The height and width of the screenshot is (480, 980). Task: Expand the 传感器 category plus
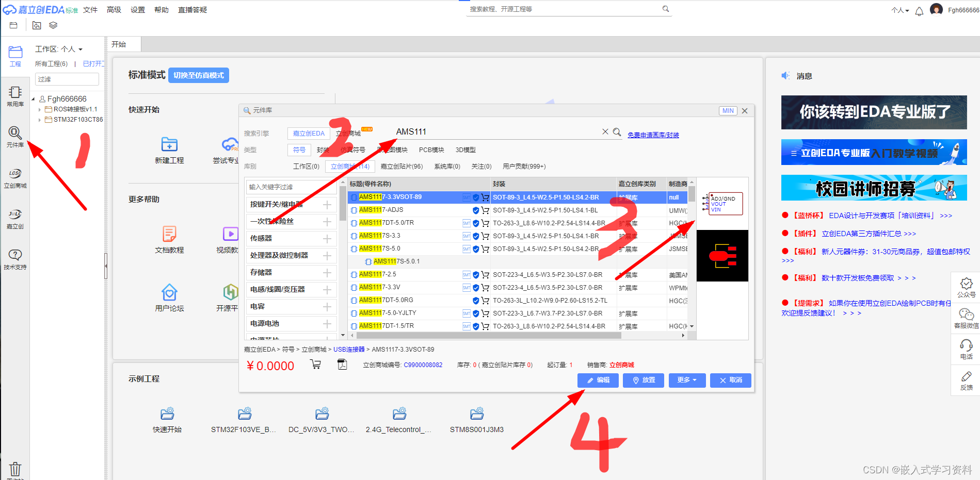[x=327, y=239]
